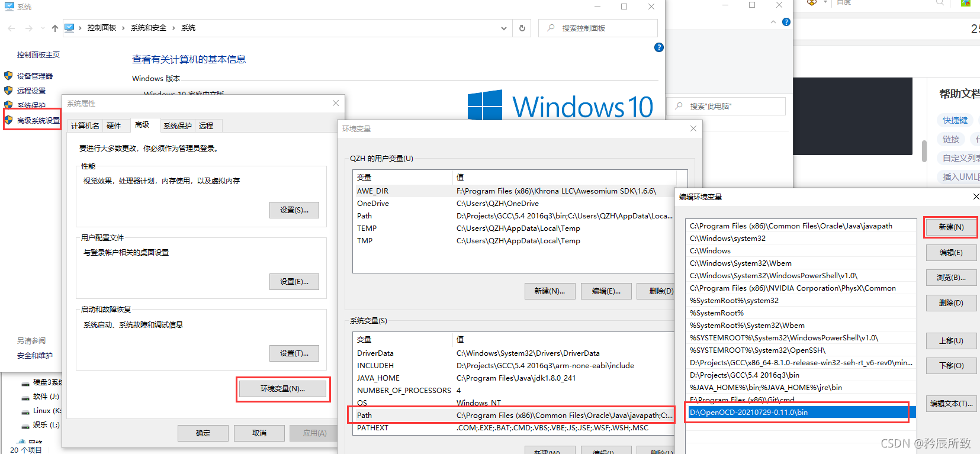
Task: Click 新建(N) in edit environment variable dialog
Action: (x=951, y=227)
